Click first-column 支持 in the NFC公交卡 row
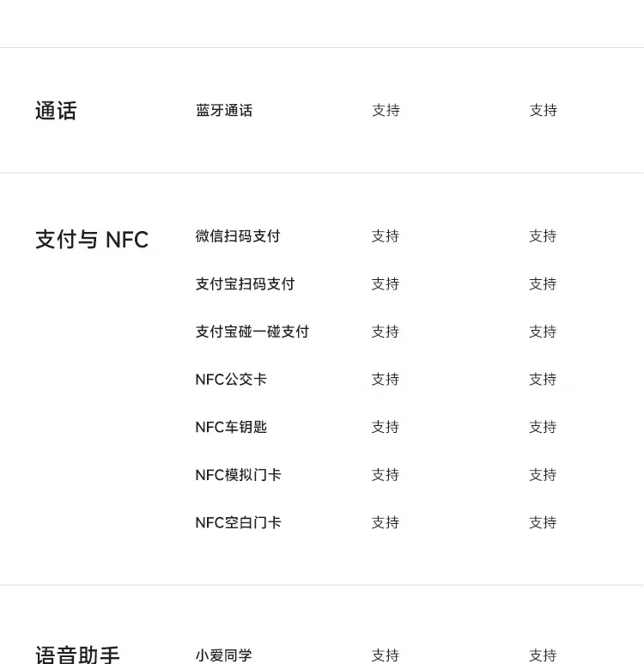This screenshot has width=644, height=664. click(x=385, y=380)
